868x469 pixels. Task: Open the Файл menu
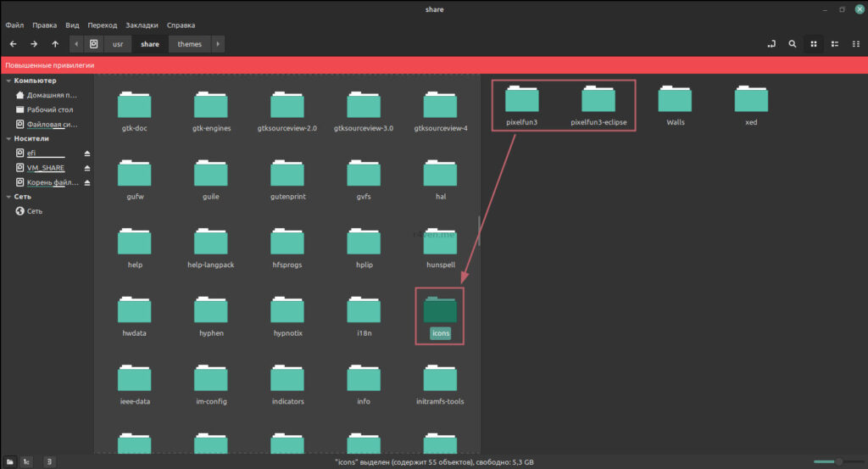[x=14, y=25]
